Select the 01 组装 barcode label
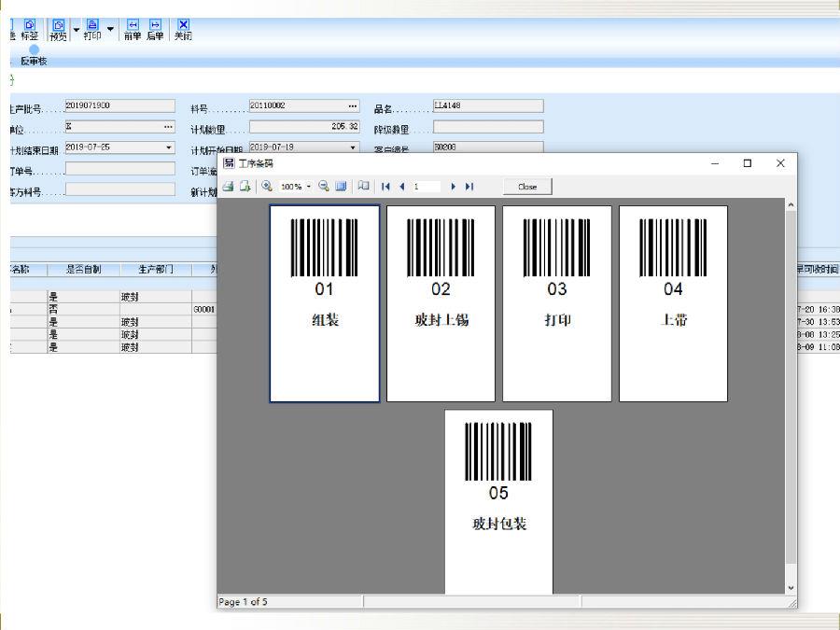840x630 pixels. coord(325,303)
